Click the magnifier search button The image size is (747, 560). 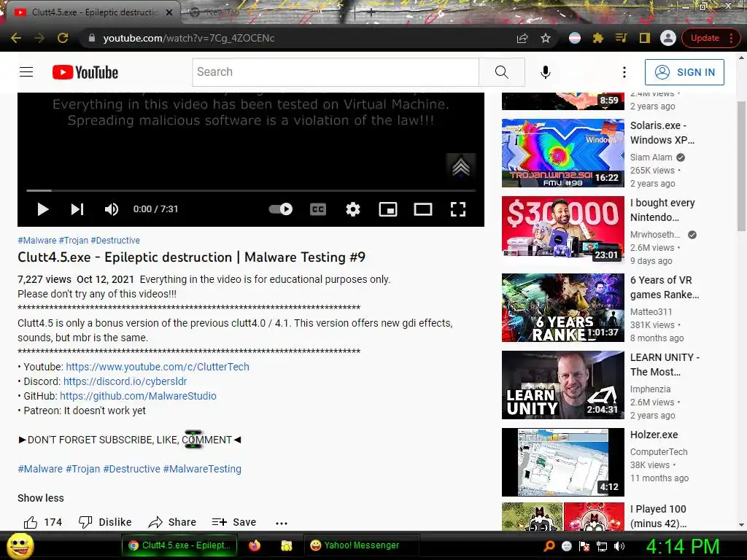(502, 72)
